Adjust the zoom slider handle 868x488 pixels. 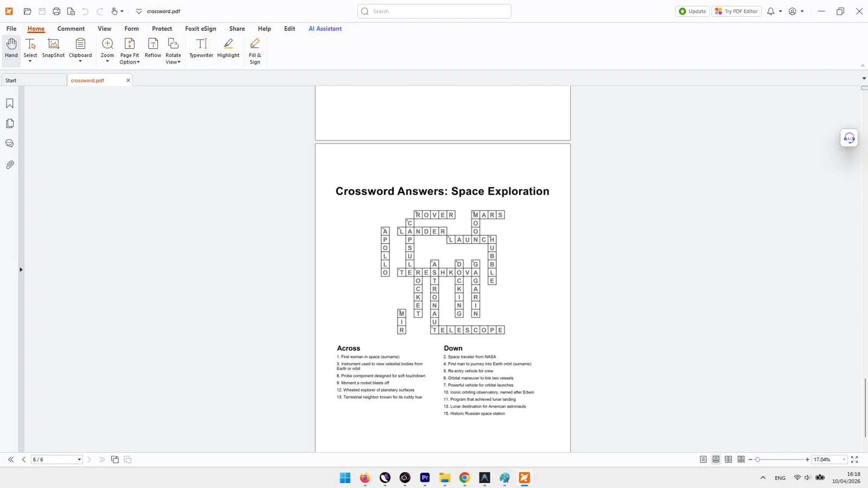[x=758, y=460]
